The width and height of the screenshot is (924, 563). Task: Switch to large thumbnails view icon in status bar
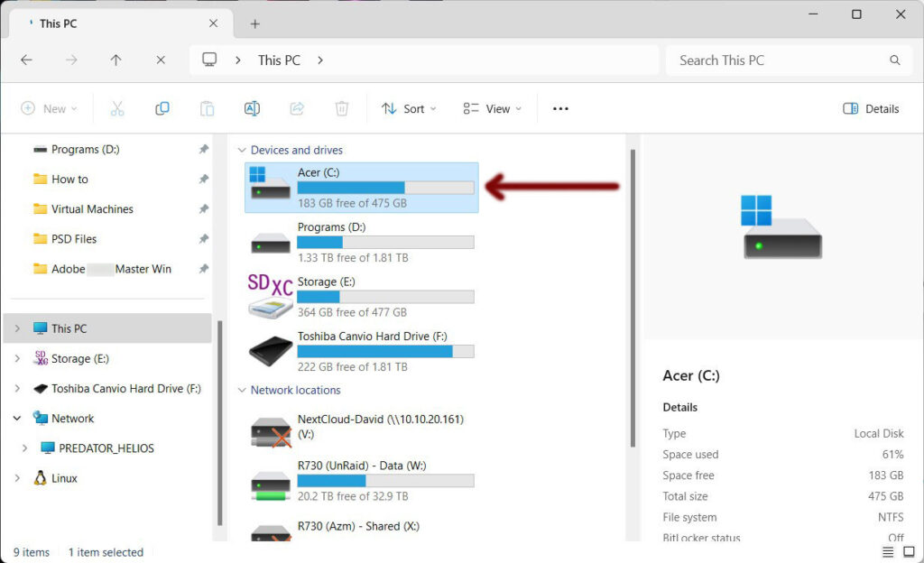(x=910, y=552)
